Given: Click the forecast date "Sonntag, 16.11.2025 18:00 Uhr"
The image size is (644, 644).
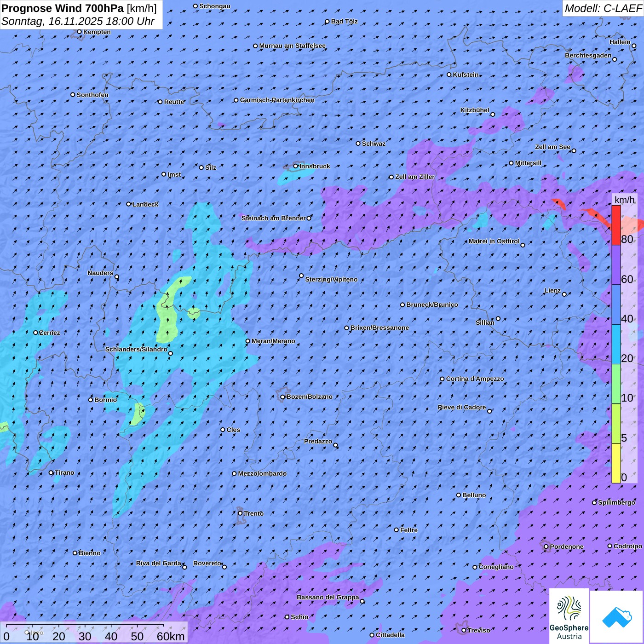Looking at the screenshot, I should tap(78, 21).
